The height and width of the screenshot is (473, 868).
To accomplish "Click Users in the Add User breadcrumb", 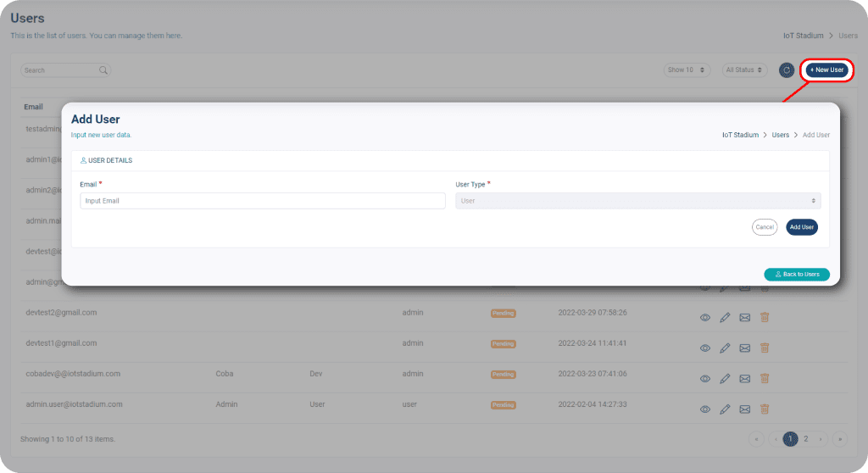I will tap(780, 135).
